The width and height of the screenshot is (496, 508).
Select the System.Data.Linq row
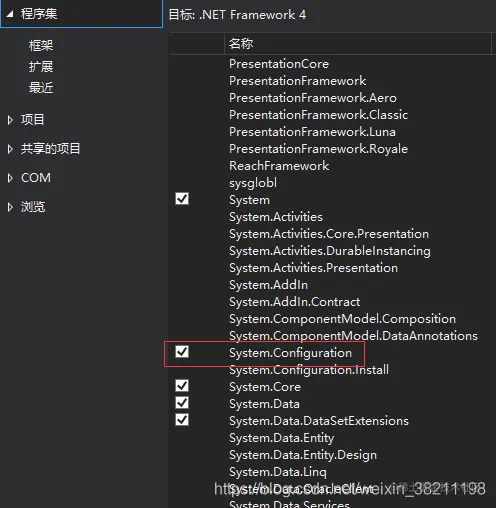(278, 472)
